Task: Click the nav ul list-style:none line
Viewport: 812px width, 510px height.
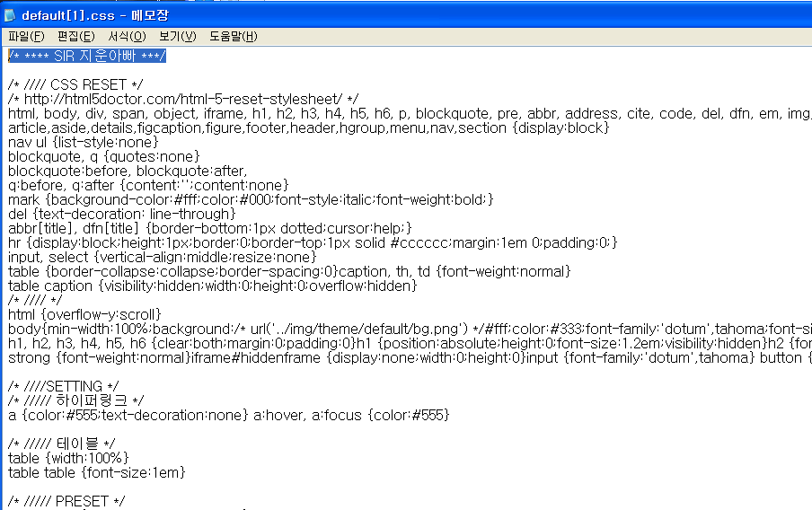Action: click(84, 143)
